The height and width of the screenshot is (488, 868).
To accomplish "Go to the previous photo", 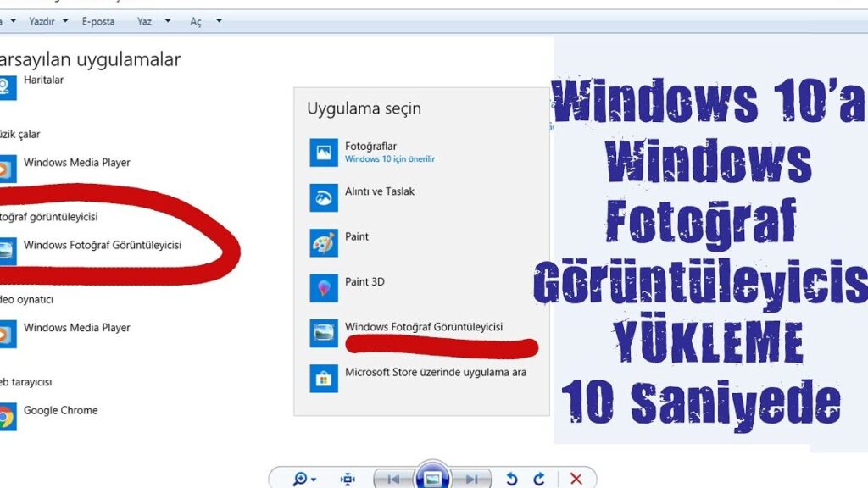I will (x=392, y=479).
